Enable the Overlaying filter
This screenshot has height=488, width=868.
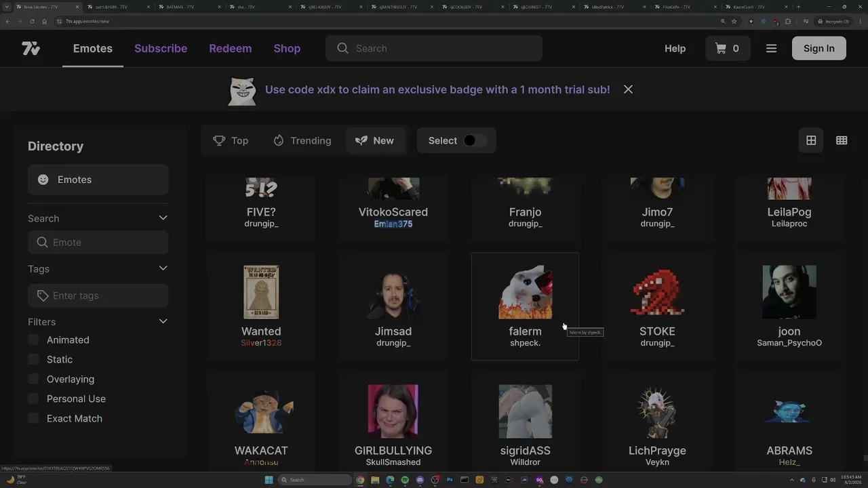(x=33, y=379)
